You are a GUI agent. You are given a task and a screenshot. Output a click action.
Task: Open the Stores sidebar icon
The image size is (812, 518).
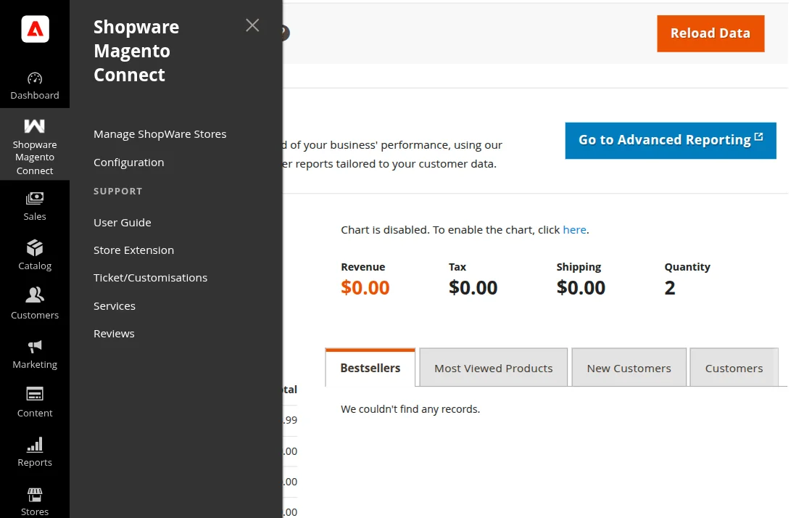point(35,501)
